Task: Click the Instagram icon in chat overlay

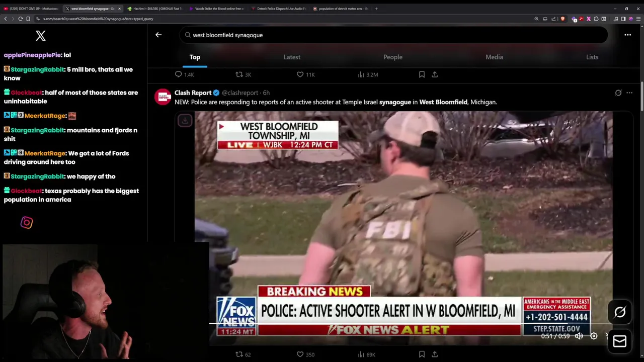Action: [x=27, y=222]
